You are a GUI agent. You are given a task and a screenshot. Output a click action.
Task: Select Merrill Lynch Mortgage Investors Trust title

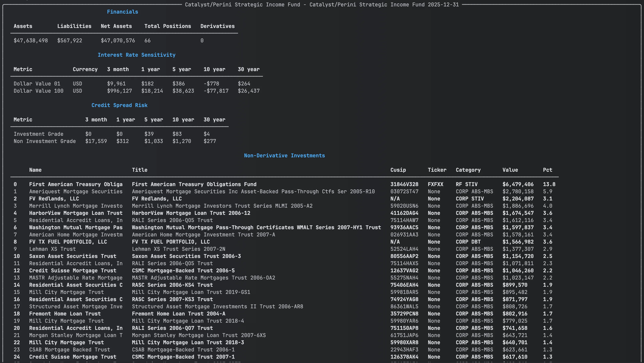point(222,206)
